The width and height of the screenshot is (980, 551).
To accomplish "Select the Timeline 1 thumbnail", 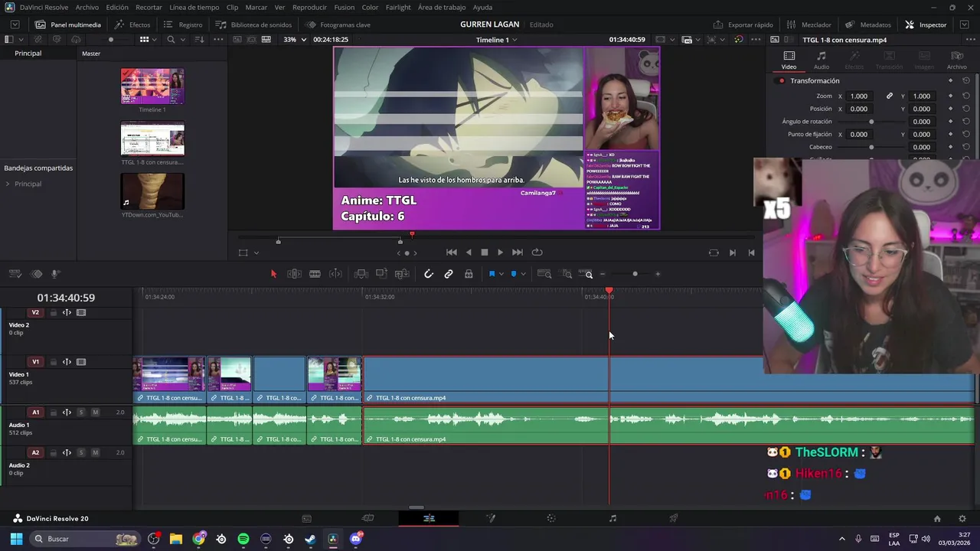I will tap(152, 86).
